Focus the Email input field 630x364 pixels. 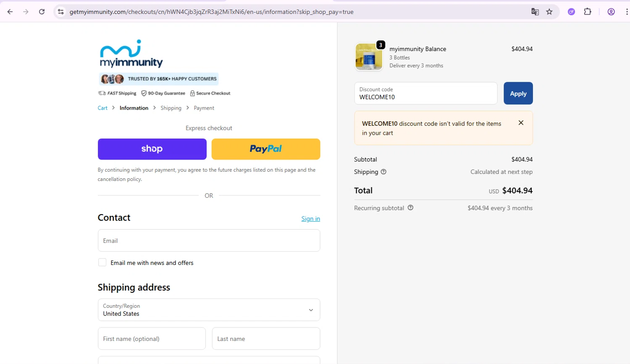pyautogui.click(x=209, y=241)
